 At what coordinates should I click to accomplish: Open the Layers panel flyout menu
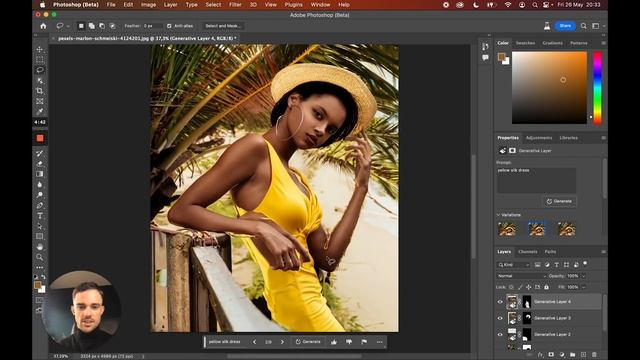click(603, 252)
